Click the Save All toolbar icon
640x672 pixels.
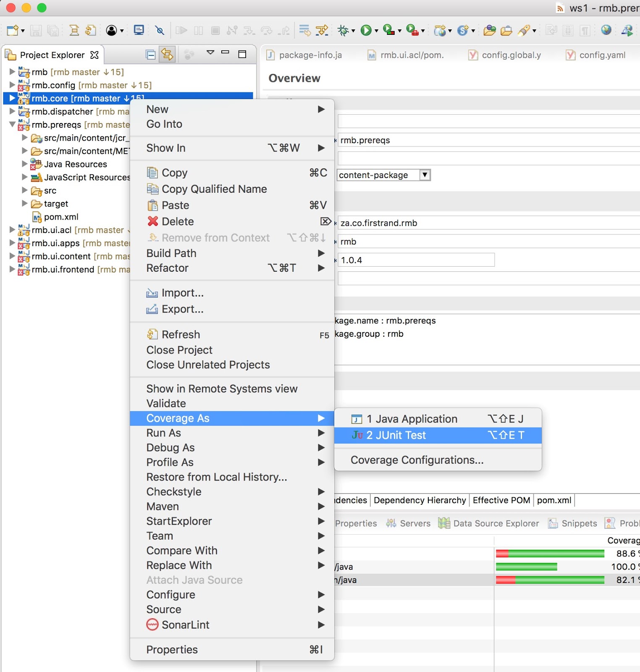[53, 30]
